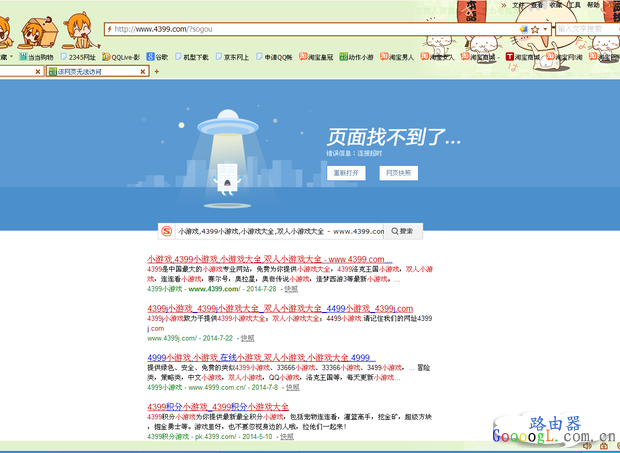620x453 pixels.
Task: Click the 搜索 search button
Action: click(404, 230)
